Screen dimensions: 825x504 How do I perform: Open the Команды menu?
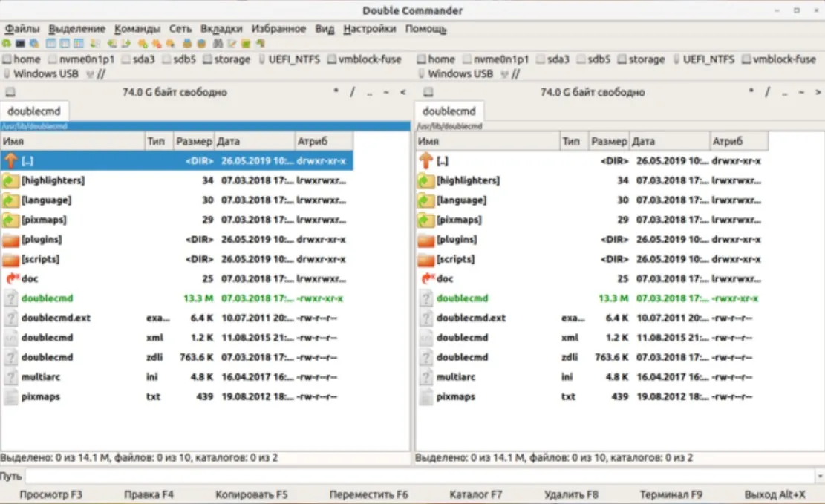(x=137, y=28)
